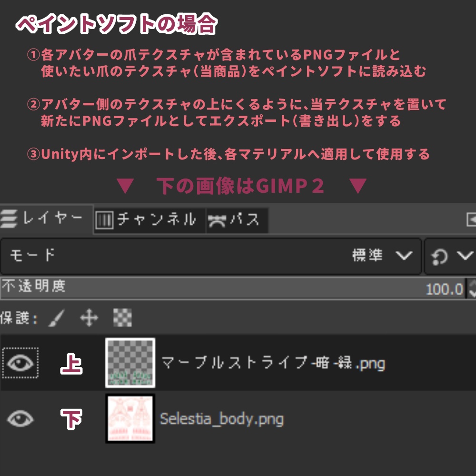
Task: Open the 標準 mode selector
Action: [376, 256]
